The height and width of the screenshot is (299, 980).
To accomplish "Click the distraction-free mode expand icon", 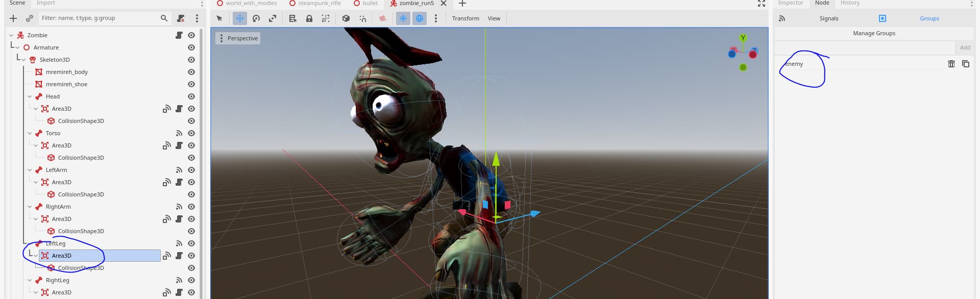I will pos(761,4).
